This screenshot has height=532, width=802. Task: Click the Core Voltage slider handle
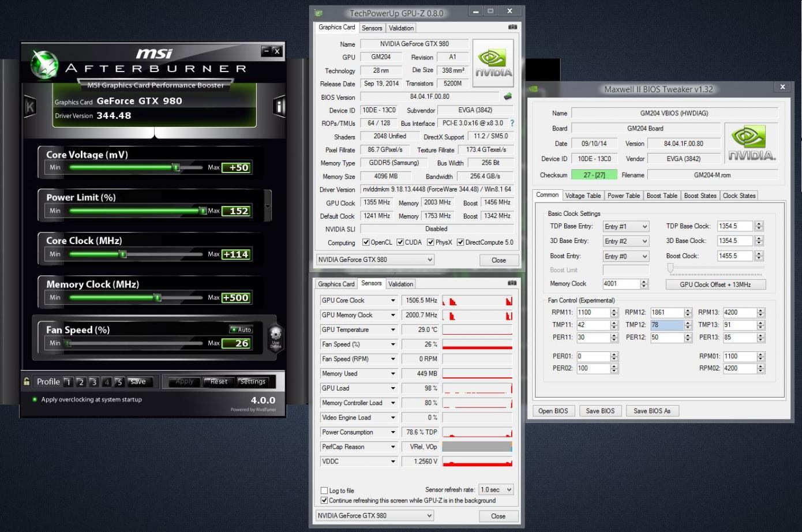tap(177, 167)
